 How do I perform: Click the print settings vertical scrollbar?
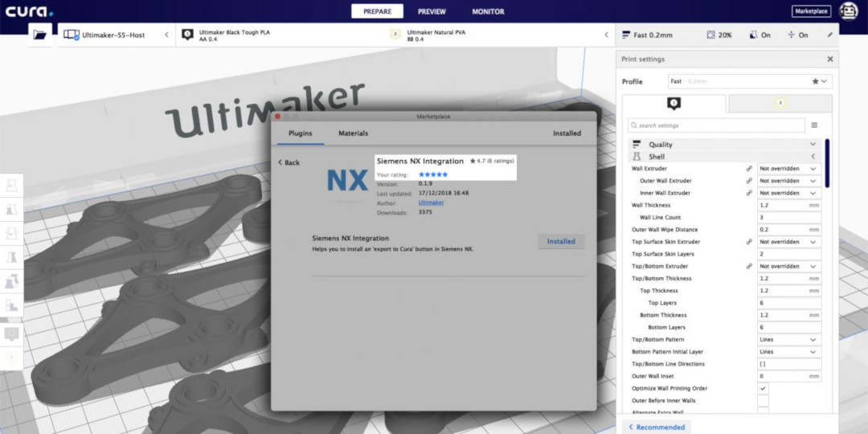pyautogui.click(x=827, y=162)
